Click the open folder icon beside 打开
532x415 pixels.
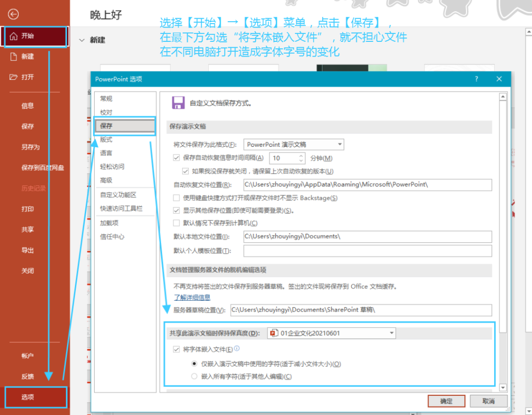14,77
